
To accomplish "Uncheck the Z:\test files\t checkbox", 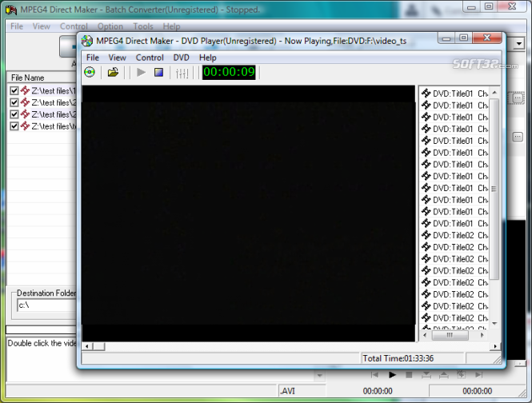I will pyautogui.click(x=14, y=126).
